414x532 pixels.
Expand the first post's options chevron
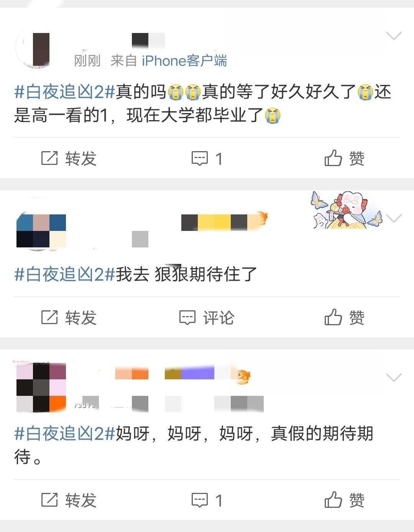tap(394, 36)
